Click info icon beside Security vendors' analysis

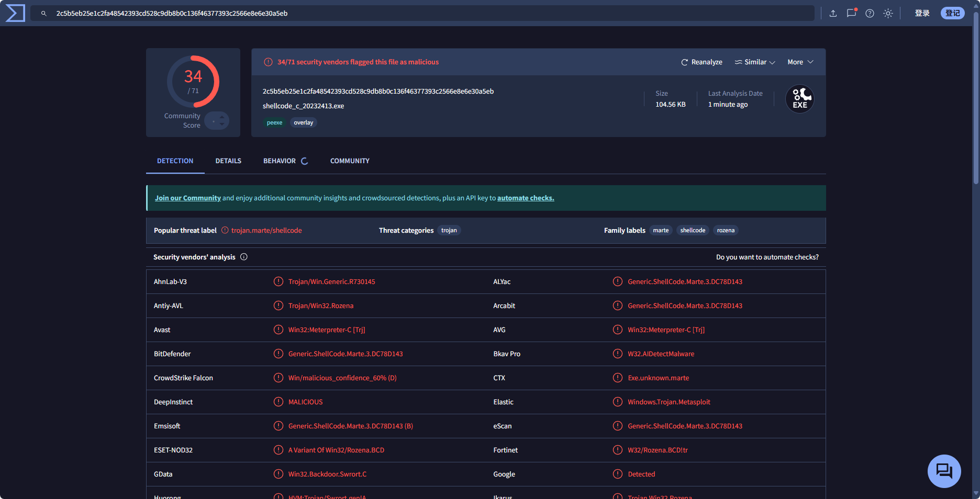pos(244,257)
